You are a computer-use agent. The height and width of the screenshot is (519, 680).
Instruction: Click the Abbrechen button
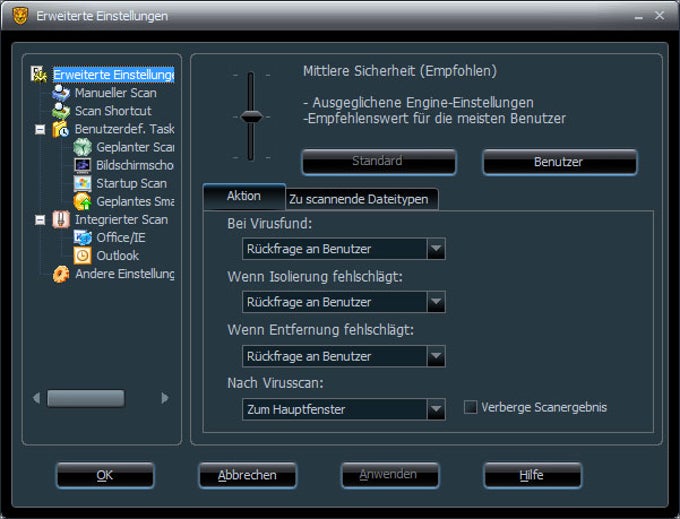(248, 475)
